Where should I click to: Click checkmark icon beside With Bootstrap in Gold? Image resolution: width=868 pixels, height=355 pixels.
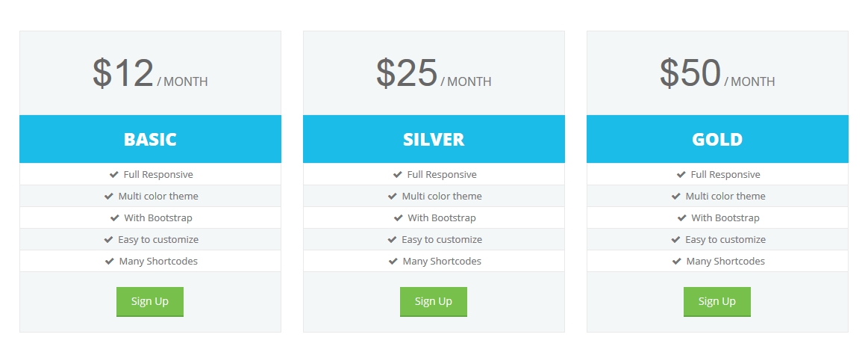682,217
